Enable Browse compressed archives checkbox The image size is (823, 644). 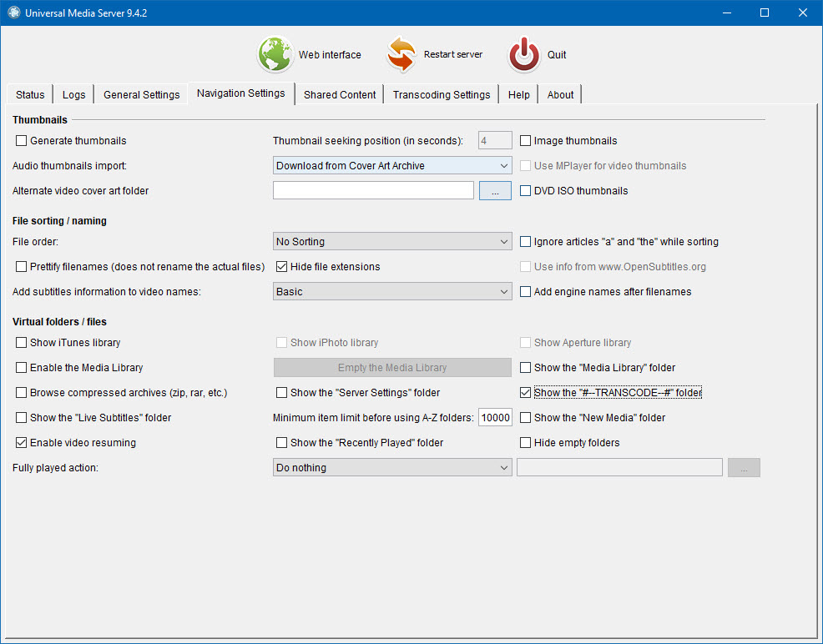pyautogui.click(x=21, y=393)
